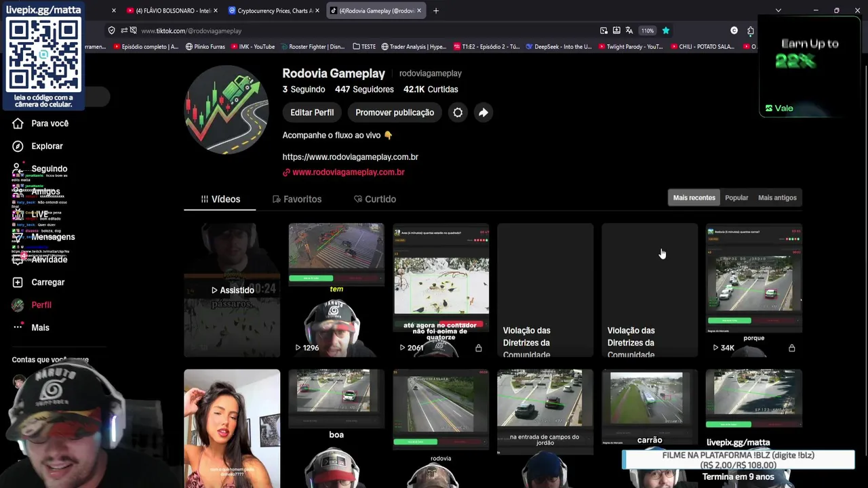
Task: Click the site shield icon in address bar
Action: tap(111, 30)
